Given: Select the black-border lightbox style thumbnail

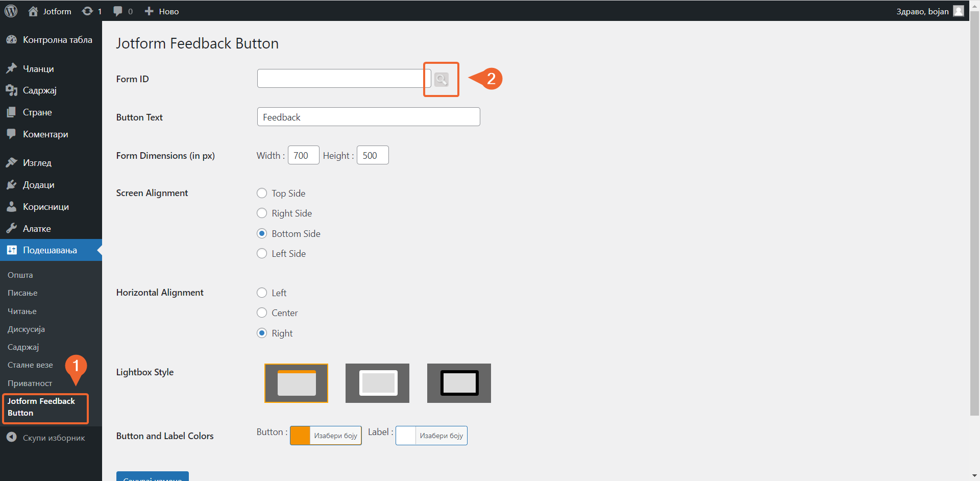Looking at the screenshot, I should tap(459, 383).
